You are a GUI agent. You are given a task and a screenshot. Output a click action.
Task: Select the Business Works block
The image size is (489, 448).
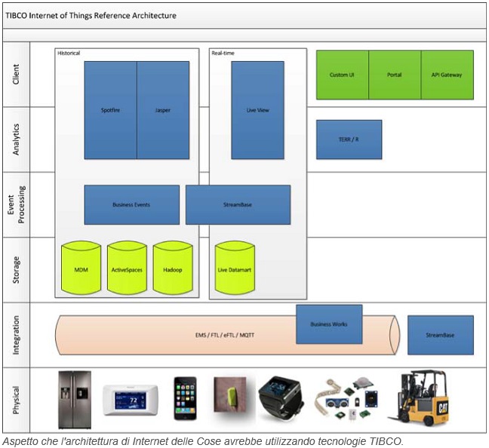point(329,324)
